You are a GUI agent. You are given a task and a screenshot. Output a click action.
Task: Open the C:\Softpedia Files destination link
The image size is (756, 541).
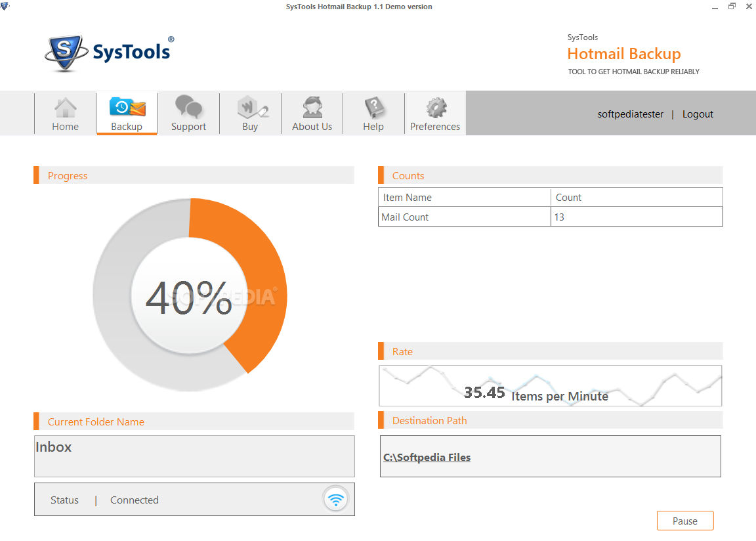427,457
